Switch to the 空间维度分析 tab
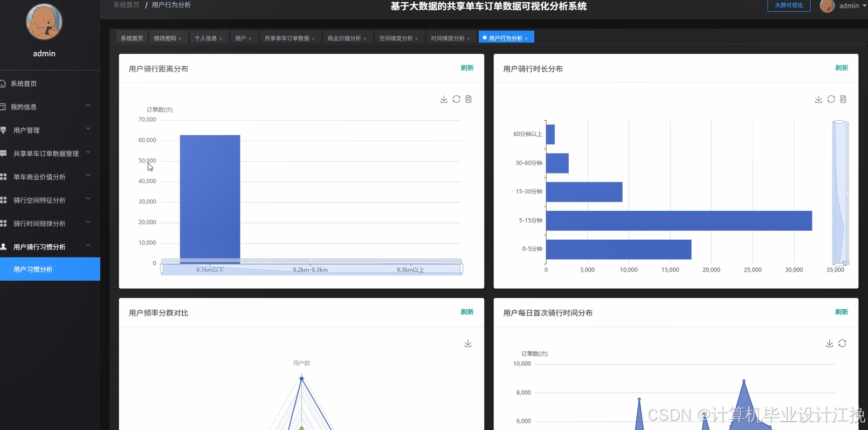 (x=396, y=38)
